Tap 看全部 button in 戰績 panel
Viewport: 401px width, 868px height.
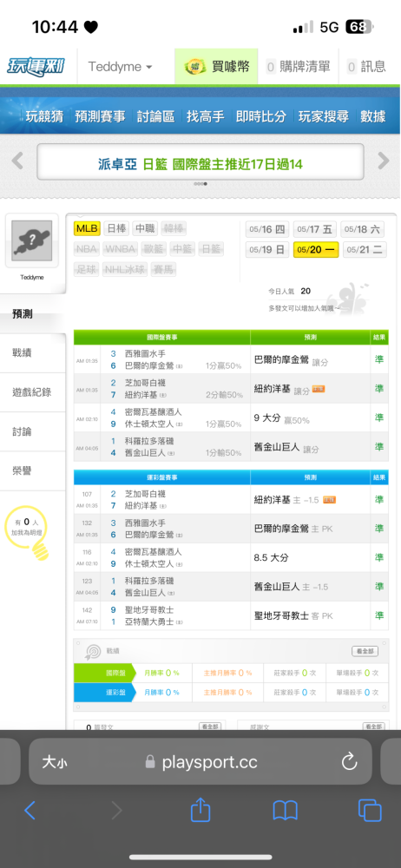[365, 652]
